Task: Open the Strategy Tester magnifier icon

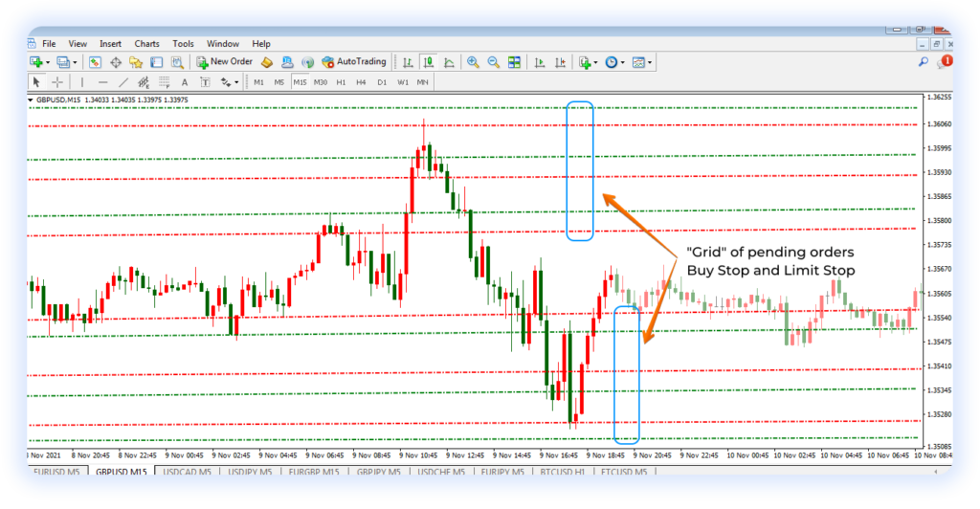Action: [177, 62]
